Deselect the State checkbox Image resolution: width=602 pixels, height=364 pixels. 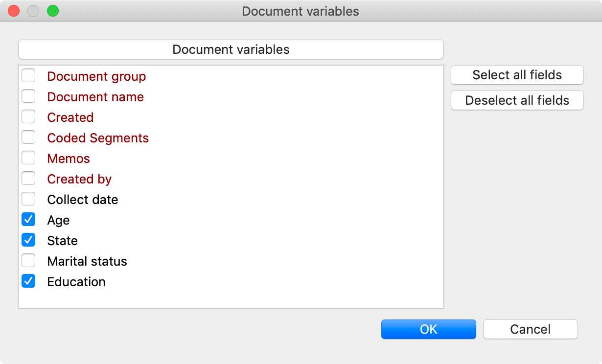[x=28, y=241]
